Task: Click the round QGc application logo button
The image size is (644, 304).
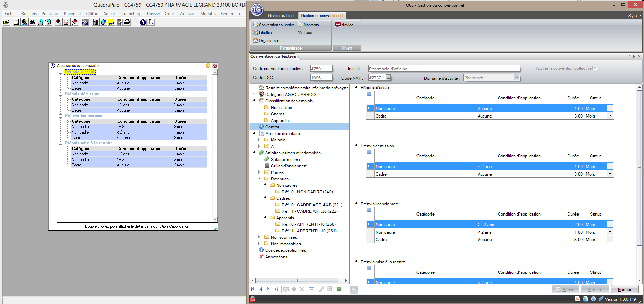Action: [x=257, y=9]
